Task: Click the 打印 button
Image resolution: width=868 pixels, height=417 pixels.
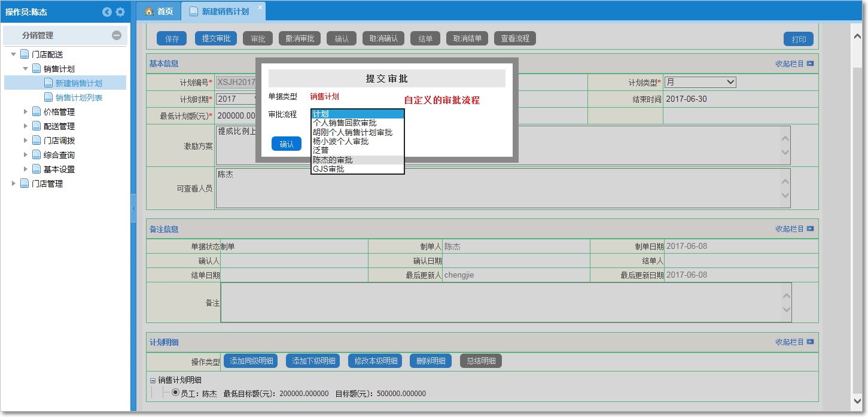Action: coord(799,38)
